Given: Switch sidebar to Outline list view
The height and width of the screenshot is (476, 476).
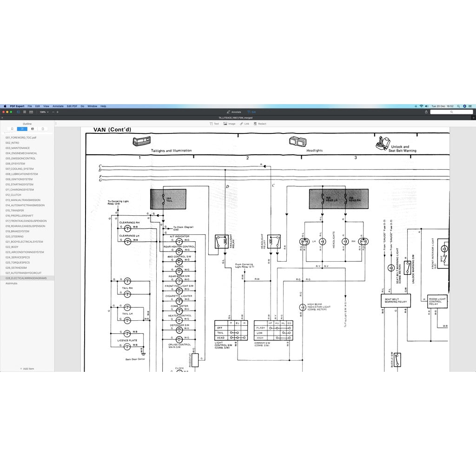Looking at the screenshot, I should click(x=22, y=129).
